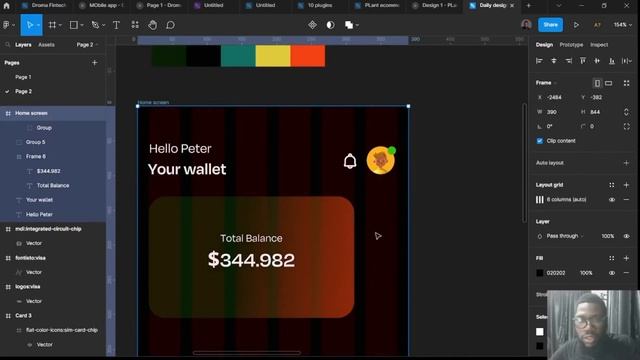The width and height of the screenshot is (640, 360).
Task: Switch to the Prototype tab
Action: point(571,44)
